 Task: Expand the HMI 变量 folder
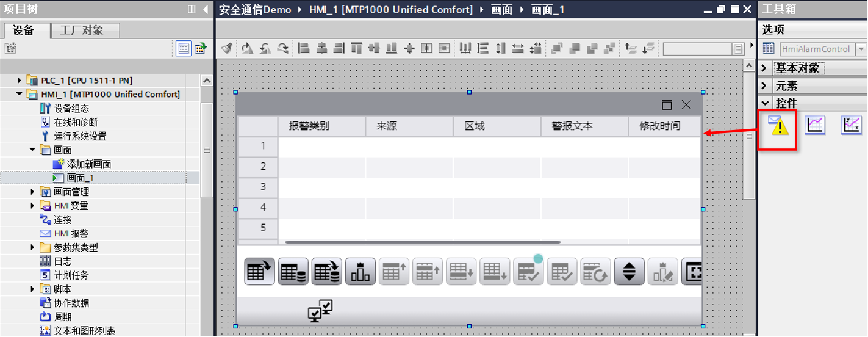coord(32,206)
